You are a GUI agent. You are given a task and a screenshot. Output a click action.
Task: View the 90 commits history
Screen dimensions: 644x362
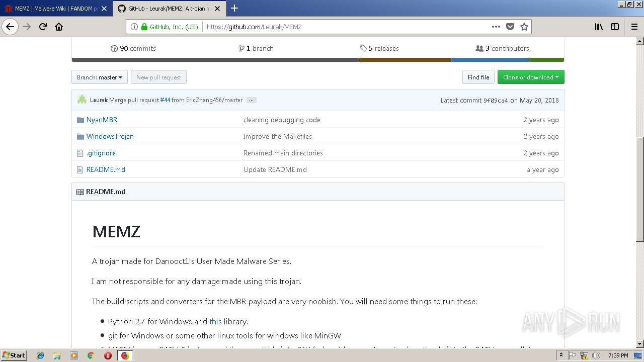(x=133, y=48)
